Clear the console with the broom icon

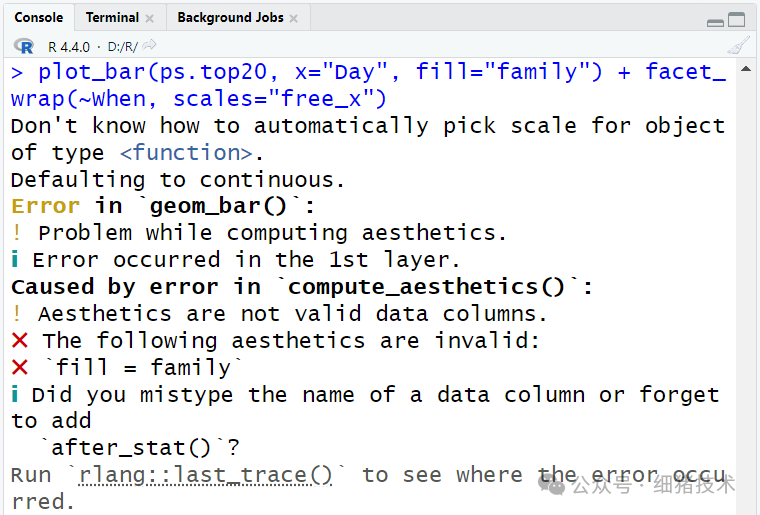point(738,46)
